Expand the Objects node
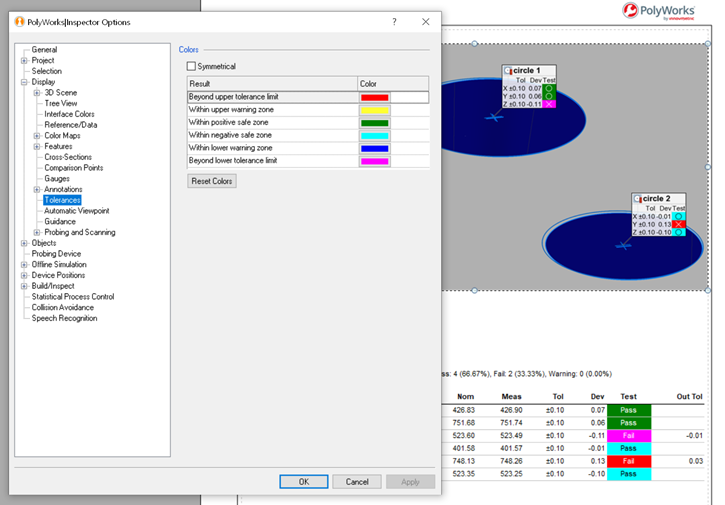 click(24, 243)
